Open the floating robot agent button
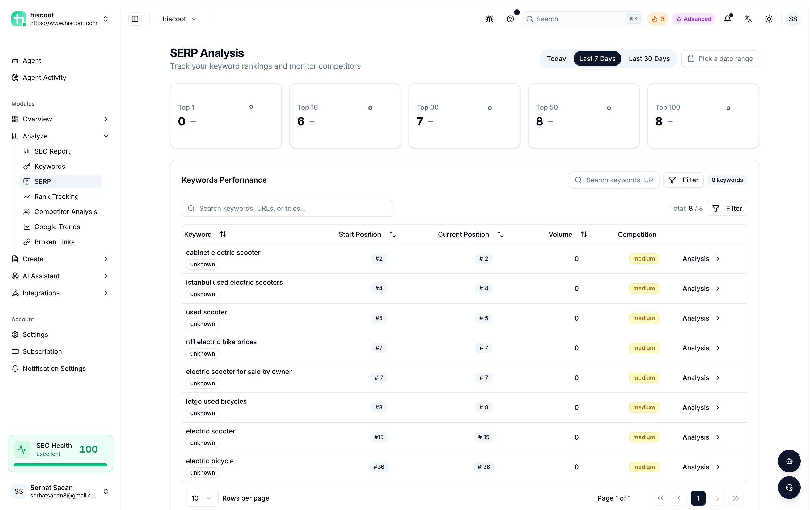The width and height of the screenshot is (812, 510). pyautogui.click(x=789, y=461)
